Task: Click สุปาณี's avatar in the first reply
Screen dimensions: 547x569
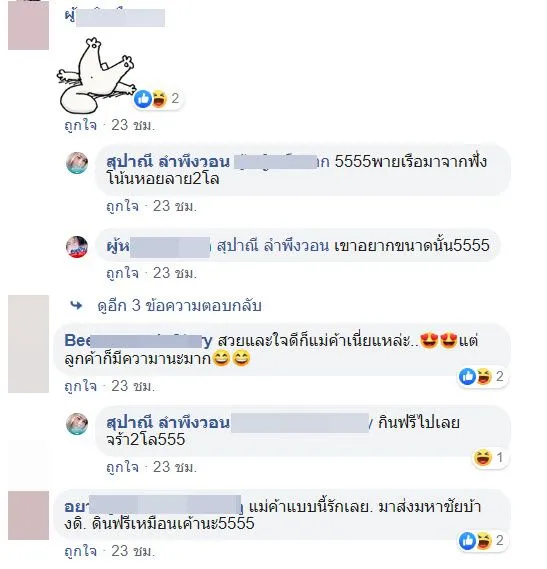Action: pyautogui.click(x=77, y=163)
